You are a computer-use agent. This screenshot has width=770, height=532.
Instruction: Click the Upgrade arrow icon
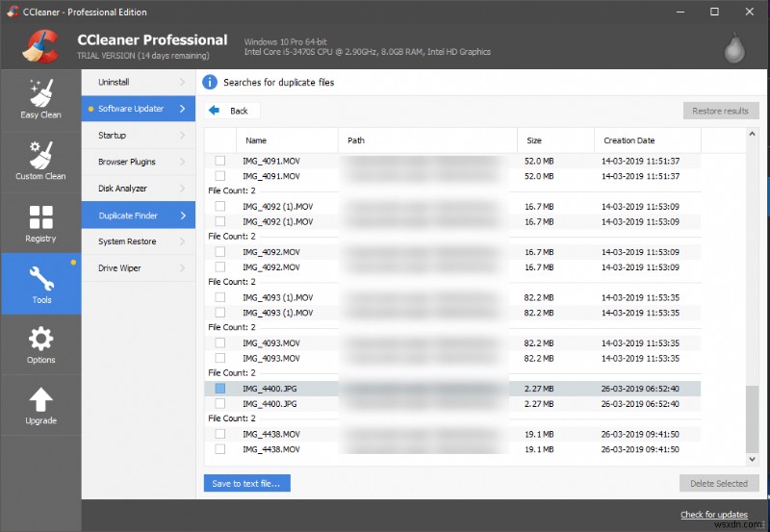tap(40, 399)
